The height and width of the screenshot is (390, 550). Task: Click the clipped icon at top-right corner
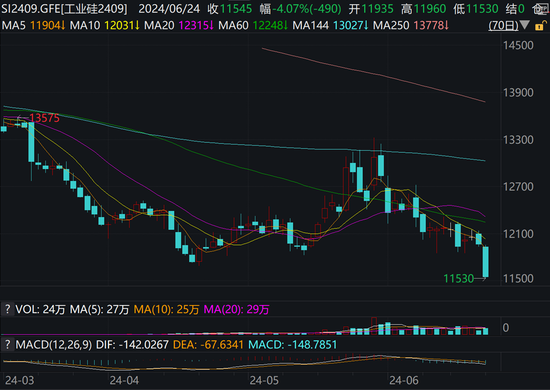pyautogui.click(x=541, y=9)
